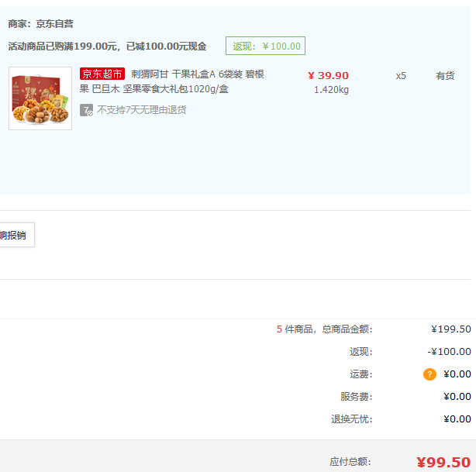Click the 应付总额 label

pos(350,462)
